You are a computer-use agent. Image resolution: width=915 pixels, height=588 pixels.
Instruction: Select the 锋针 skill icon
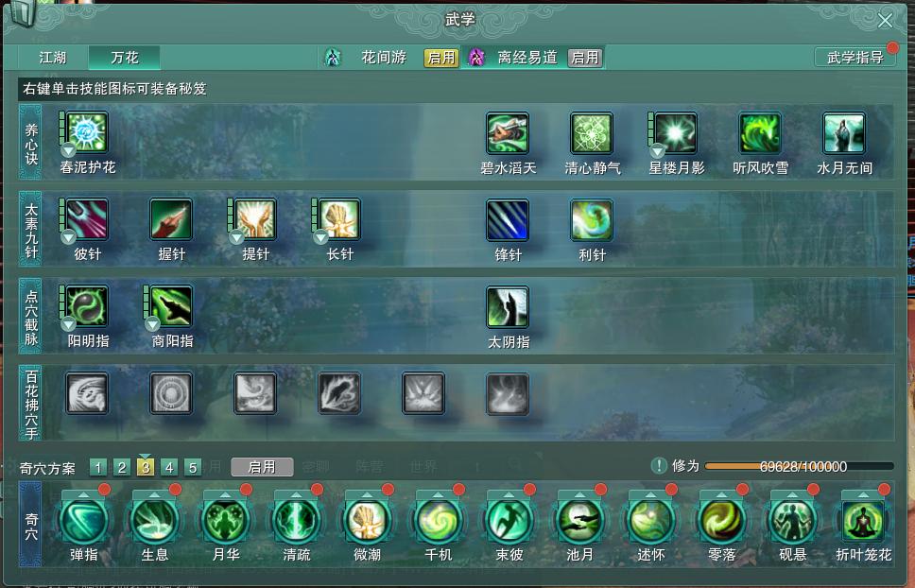(508, 220)
